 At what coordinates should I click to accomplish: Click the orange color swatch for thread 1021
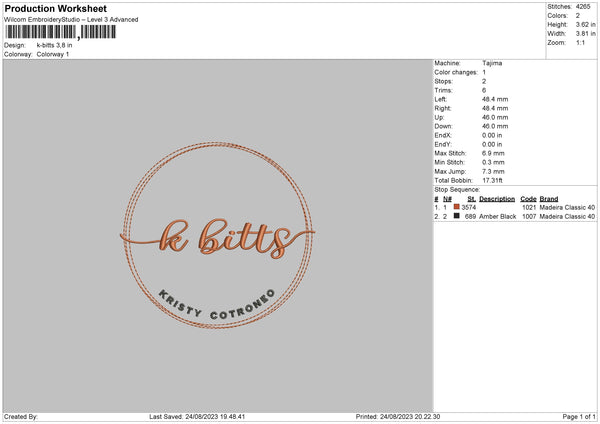(x=457, y=207)
